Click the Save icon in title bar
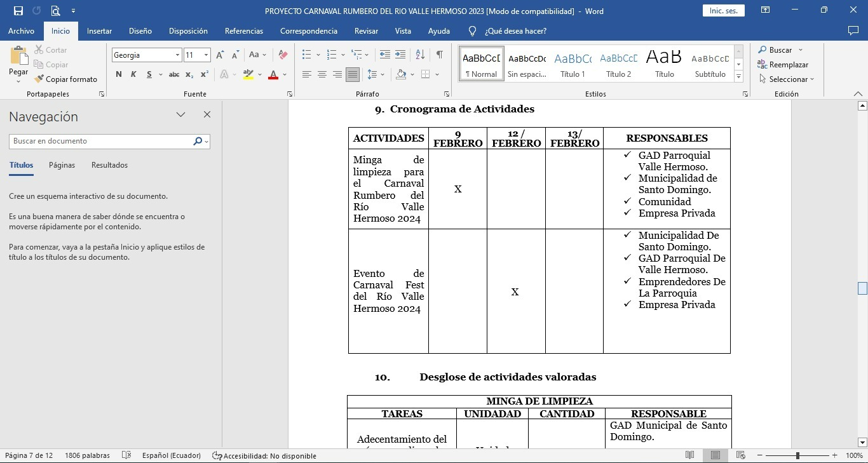The height and width of the screenshot is (463, 868). [18, 11]
